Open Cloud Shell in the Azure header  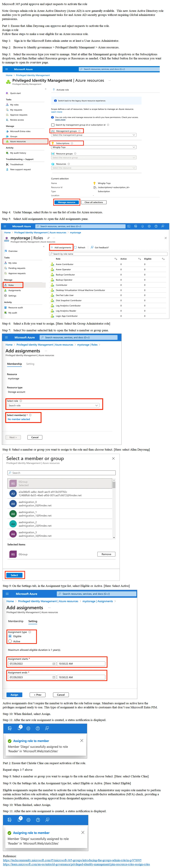129,226
